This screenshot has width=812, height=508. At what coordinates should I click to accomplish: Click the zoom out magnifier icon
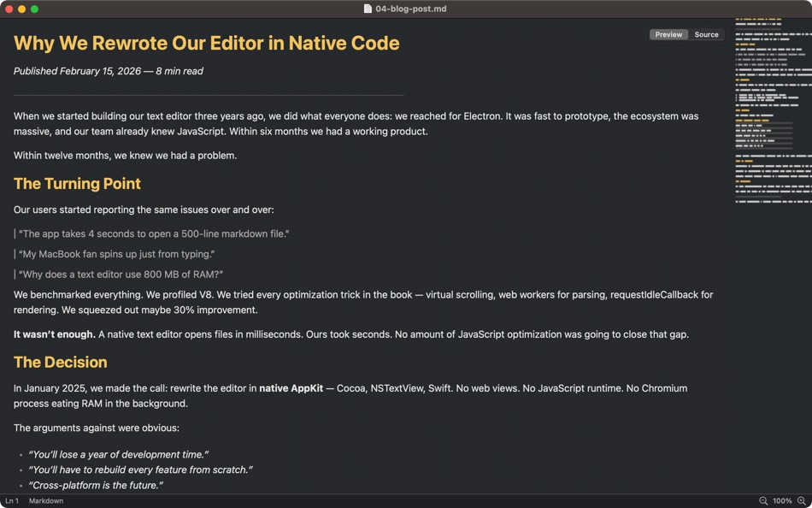coord(763,501)
